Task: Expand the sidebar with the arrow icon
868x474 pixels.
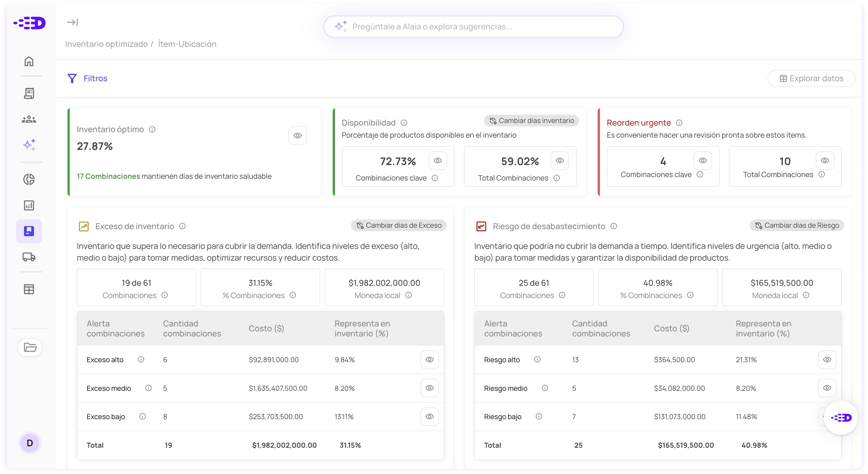Action: click(x=72, y=22)
